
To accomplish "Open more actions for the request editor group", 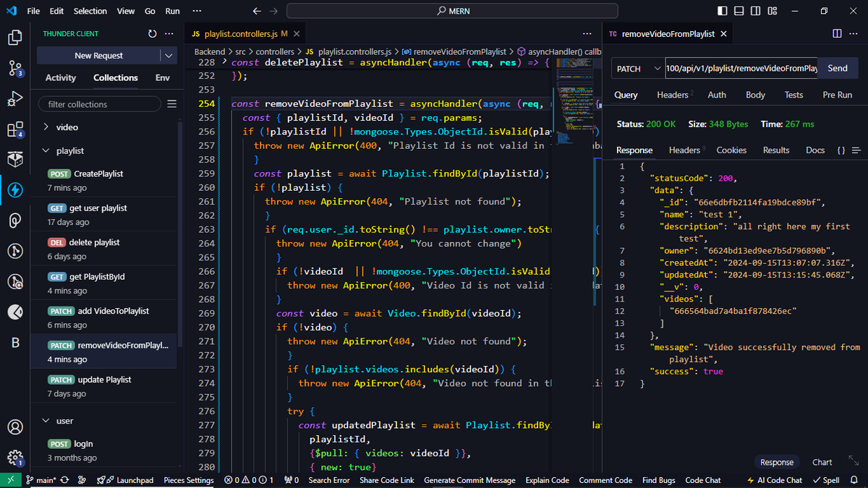I will pyautogui.click(x=854, y=34).
